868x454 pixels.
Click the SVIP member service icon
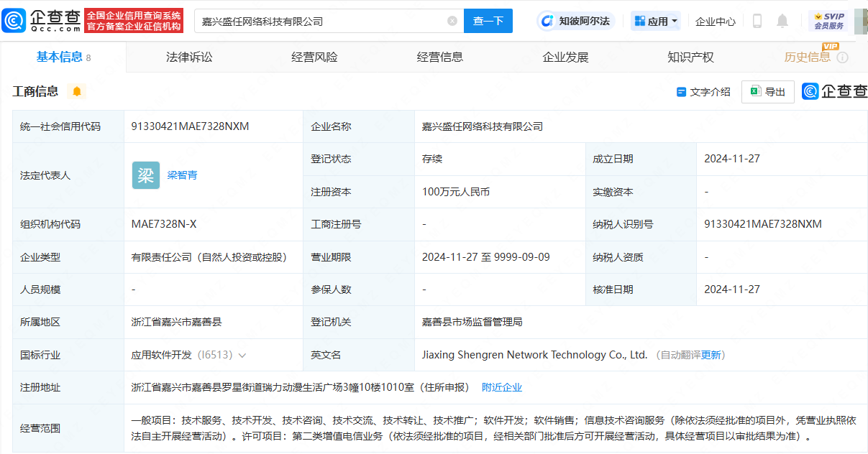click(x=828, y=21)
